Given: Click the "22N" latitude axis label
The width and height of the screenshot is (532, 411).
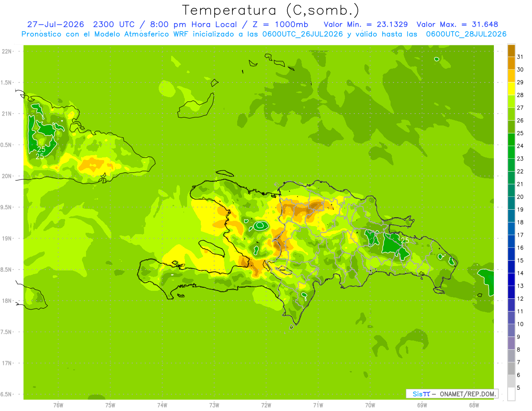Looking at the screenshot, I should point(7,51).
